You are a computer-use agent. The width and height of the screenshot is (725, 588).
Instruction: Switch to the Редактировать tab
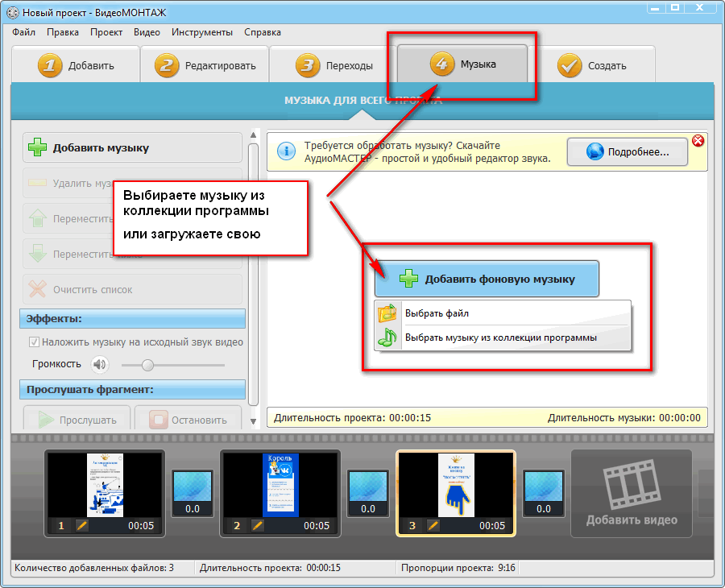point(205,64)
